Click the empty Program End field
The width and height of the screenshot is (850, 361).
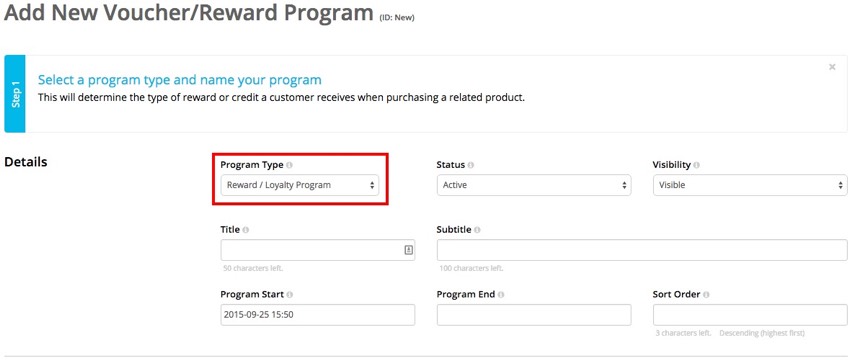[x=534, y=315]
